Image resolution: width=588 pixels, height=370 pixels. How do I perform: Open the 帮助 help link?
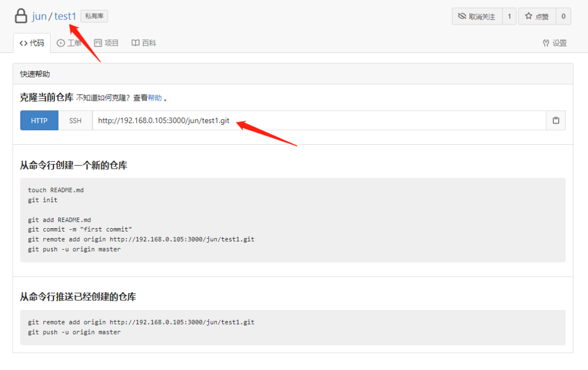[x=155, y=98]
